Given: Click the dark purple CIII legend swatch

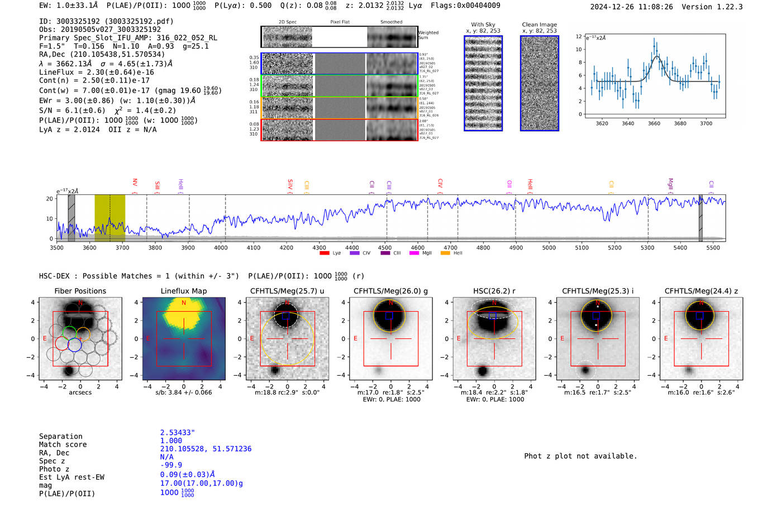Looking at the screenshot, I should [x=385, y=253].
